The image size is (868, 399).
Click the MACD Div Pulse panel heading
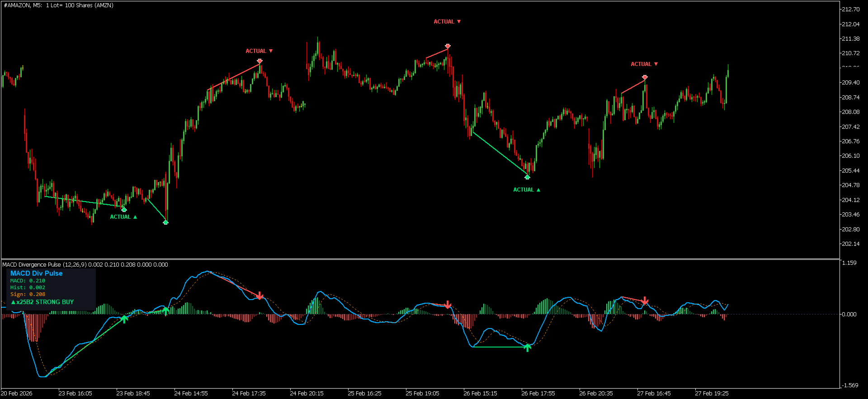[36, 273]
